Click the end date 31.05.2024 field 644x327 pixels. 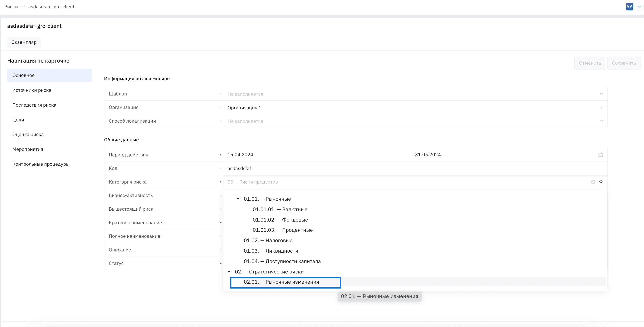click(428, 155)
